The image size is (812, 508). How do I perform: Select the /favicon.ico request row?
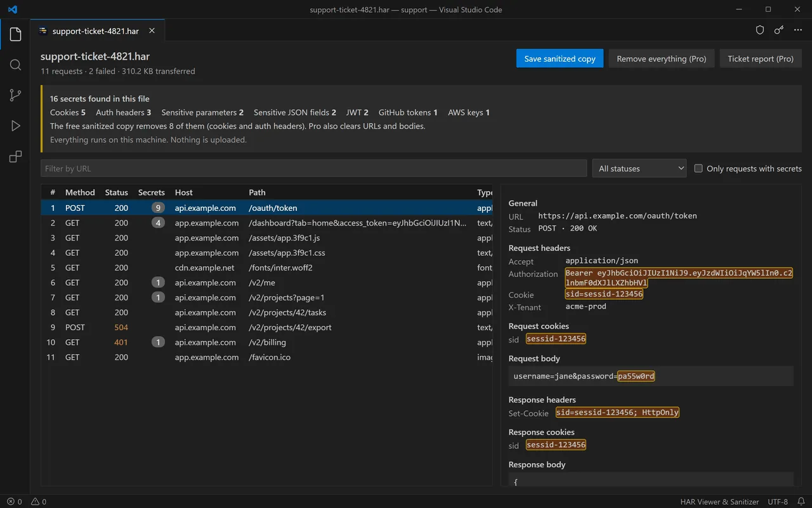(x=267, y=357)
